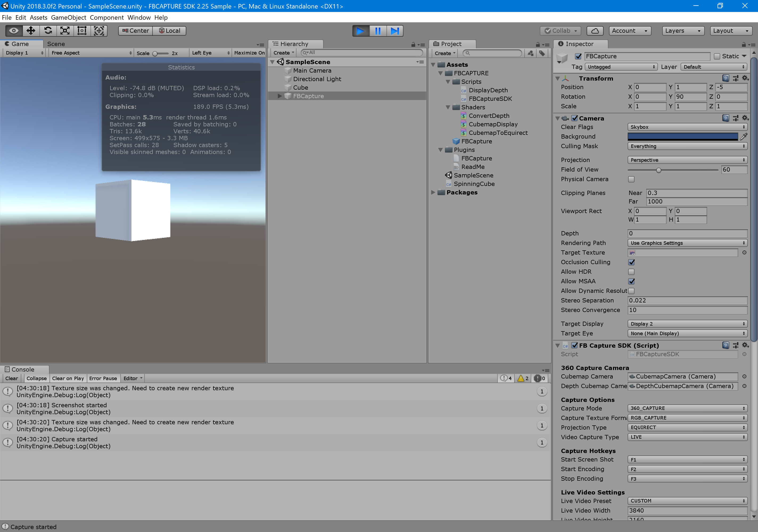
Task: Open the cloud Services button
Action: (595, 31)
